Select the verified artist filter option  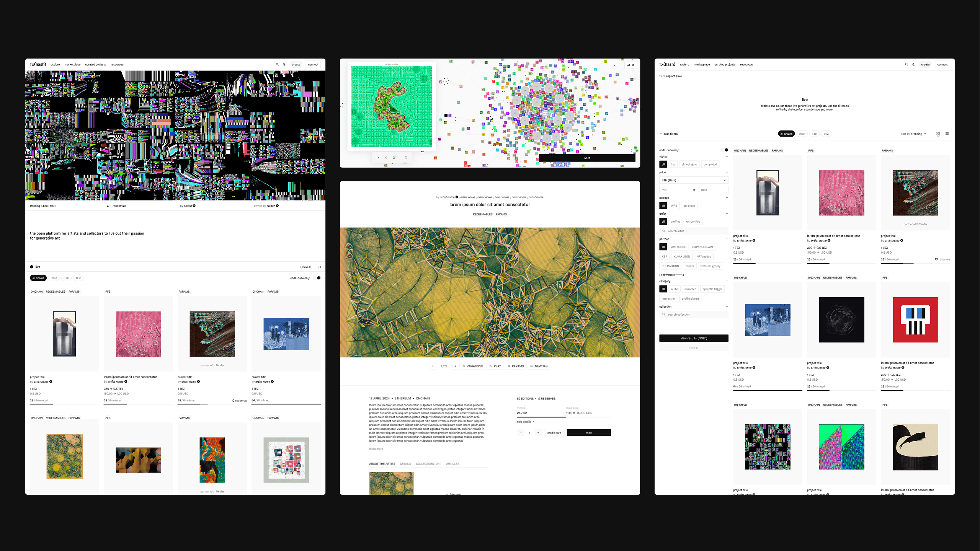675,222
